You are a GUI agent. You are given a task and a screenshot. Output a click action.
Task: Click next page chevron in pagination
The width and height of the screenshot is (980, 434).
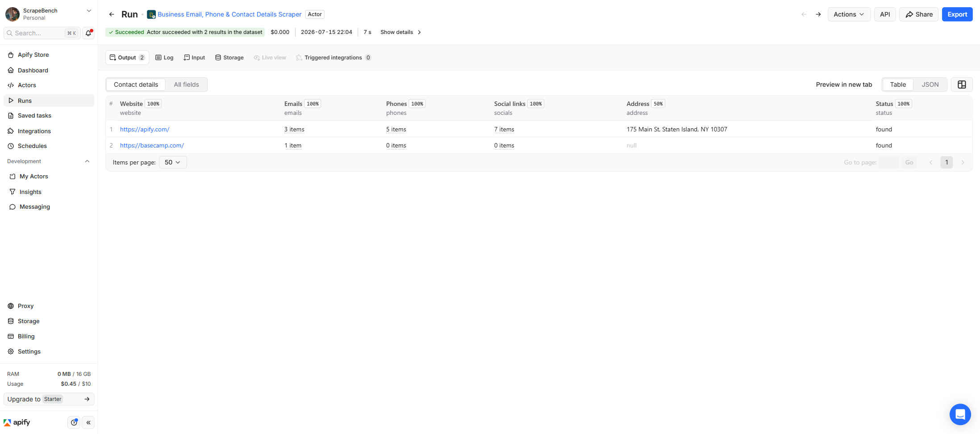(963, 162)
